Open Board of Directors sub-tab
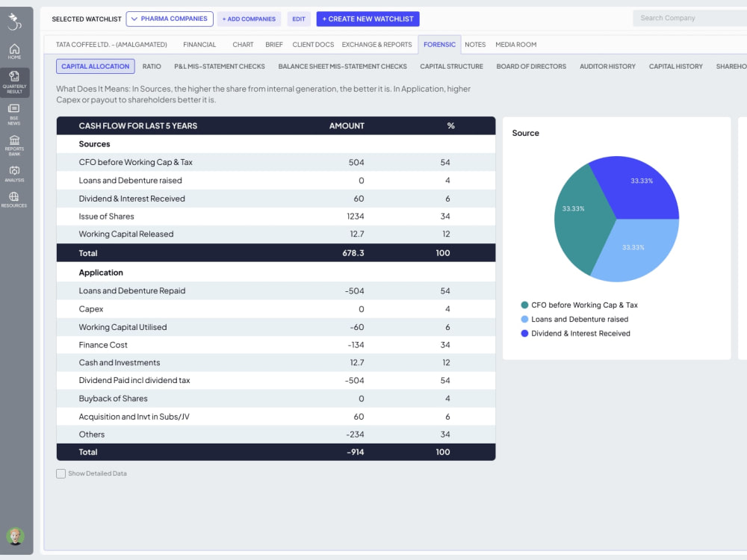Screen dimensions: 747x560 531,66
